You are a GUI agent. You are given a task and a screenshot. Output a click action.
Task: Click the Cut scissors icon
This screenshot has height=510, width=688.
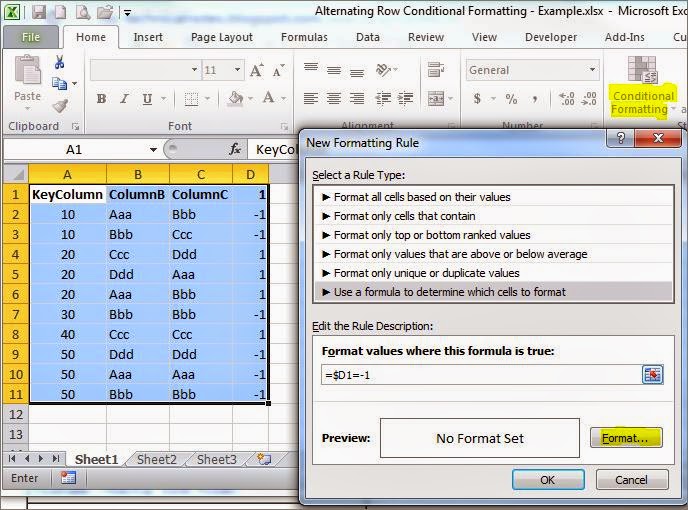pos(60,62)
